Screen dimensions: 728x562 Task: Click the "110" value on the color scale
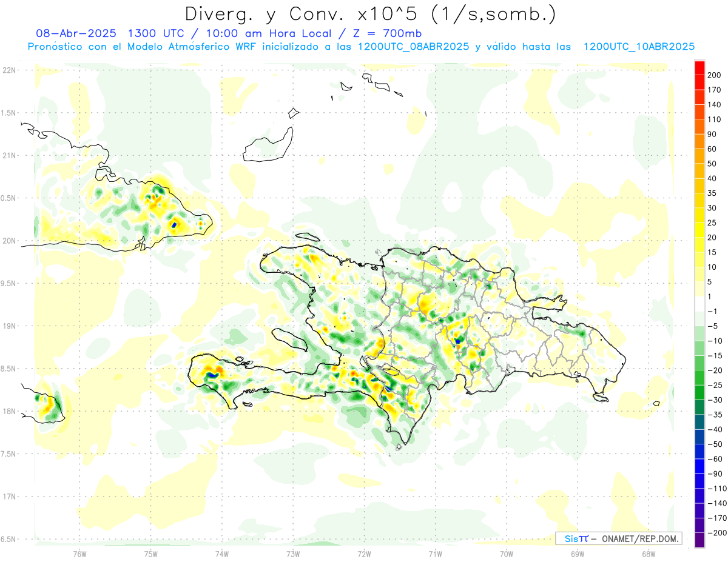715,119
